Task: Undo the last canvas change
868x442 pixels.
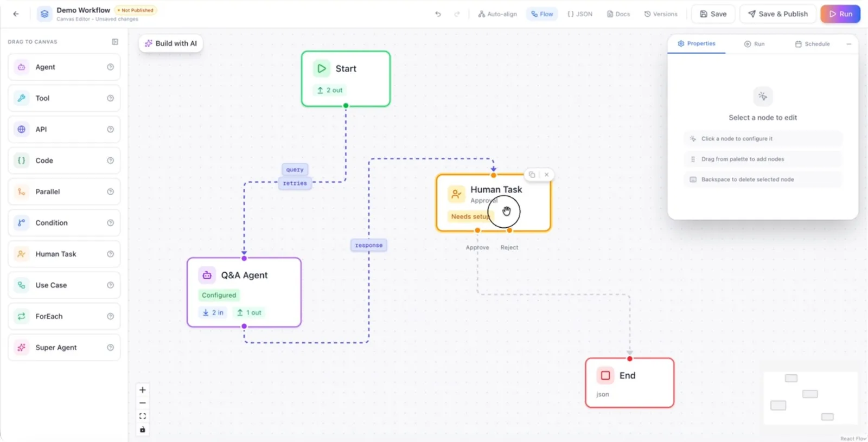Action: 438,14
